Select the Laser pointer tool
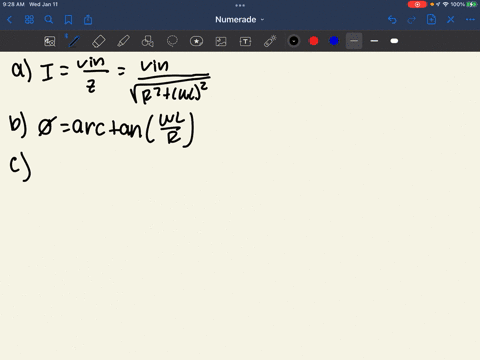 (x=270, y=41)
